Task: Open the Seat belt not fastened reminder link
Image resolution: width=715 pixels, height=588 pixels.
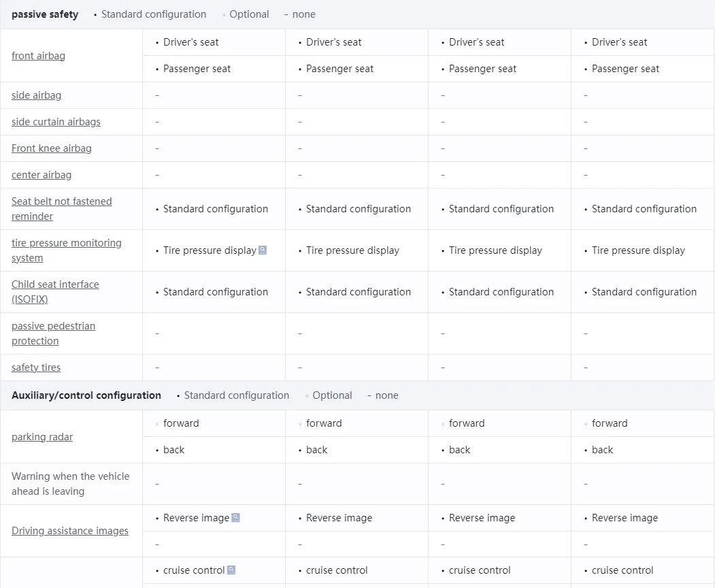Action: coord(61,209)
